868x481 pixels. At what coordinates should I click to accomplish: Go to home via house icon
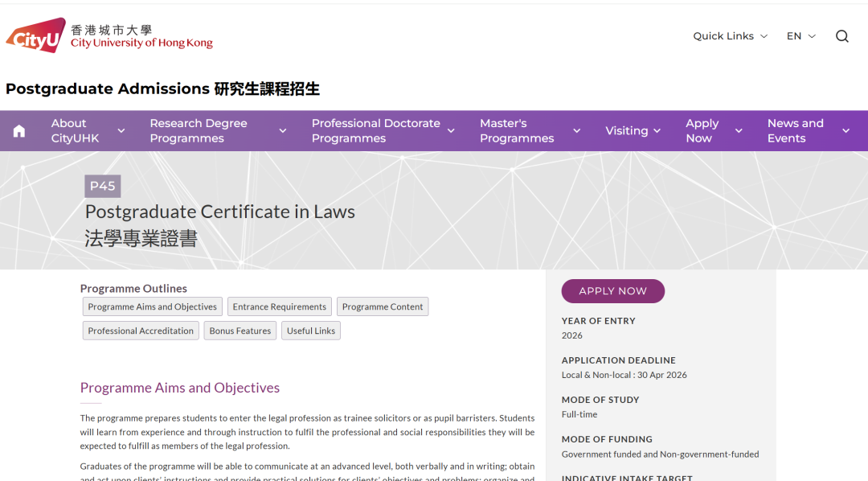[x=19, y=131]
